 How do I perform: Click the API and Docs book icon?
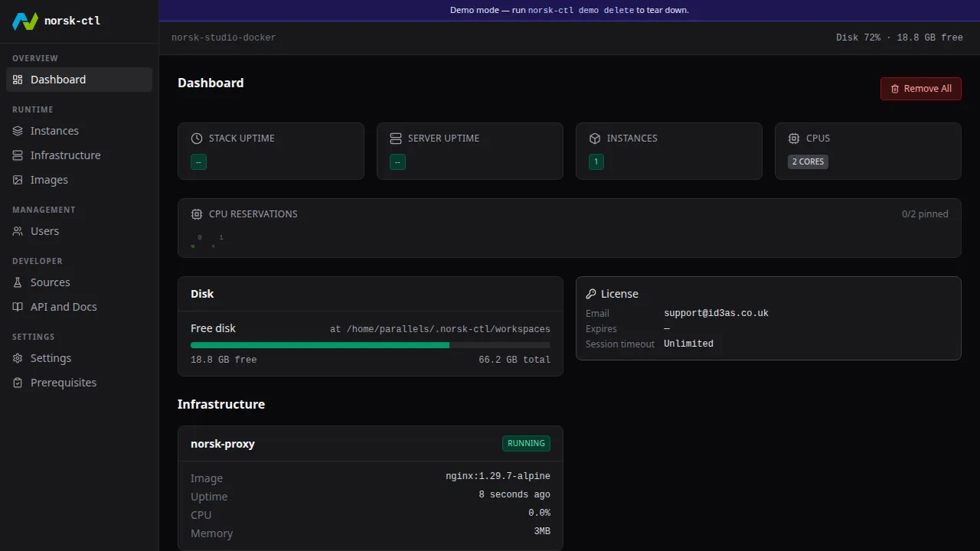pyautogui.click(x=18, y=307)
